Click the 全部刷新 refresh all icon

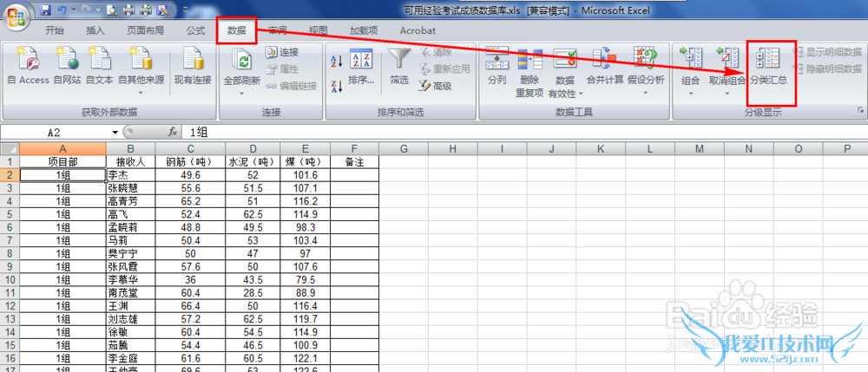pos(241,60)
